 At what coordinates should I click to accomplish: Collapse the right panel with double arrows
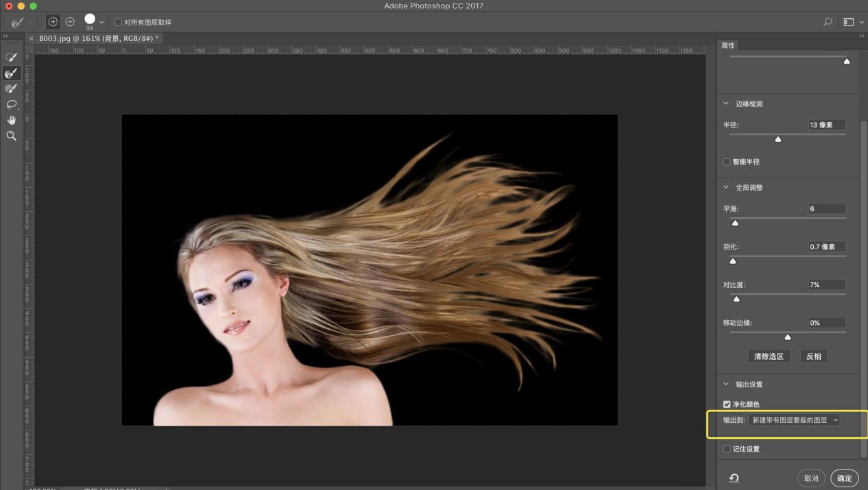point(862,36)
